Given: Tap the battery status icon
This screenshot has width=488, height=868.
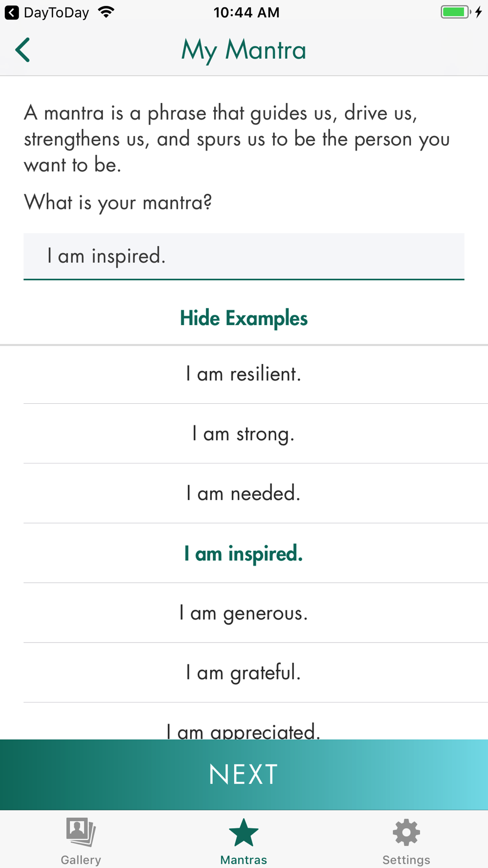Looking at the screenshot, I should 456,12.
